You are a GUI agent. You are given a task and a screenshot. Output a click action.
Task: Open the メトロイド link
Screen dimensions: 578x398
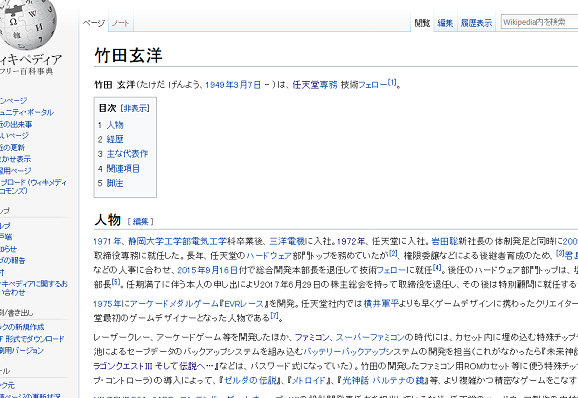click(309, 380)
